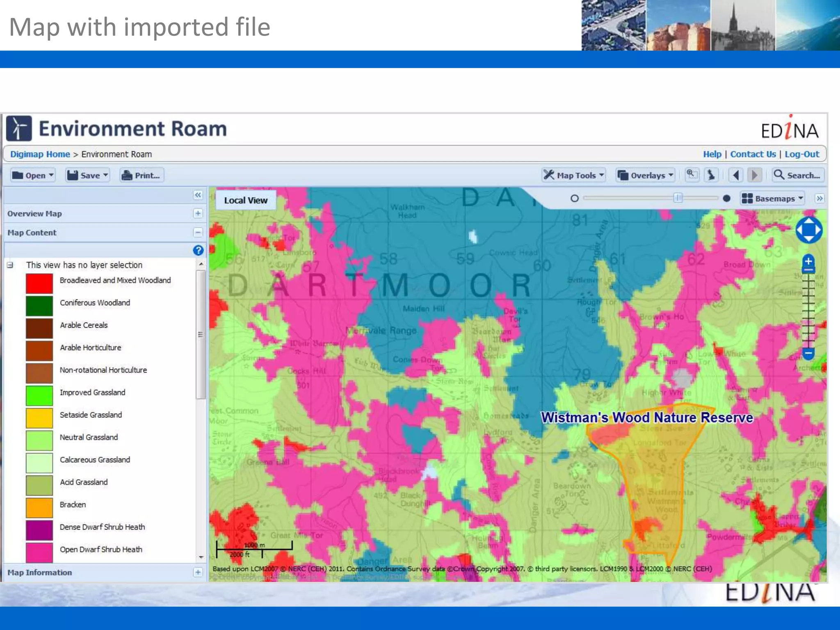The height and width of the screenshot is (630, 840).
Task: Open the Contact Us link
Action: (x=753, y=154)
